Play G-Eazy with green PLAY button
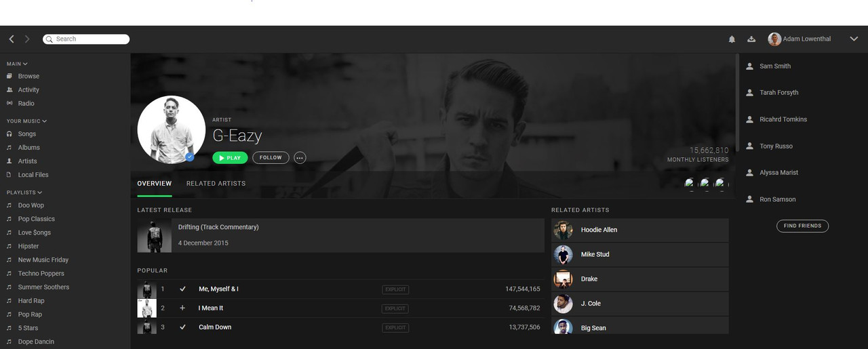Screen dimensions: 868x349 click(x=230, y=158)
